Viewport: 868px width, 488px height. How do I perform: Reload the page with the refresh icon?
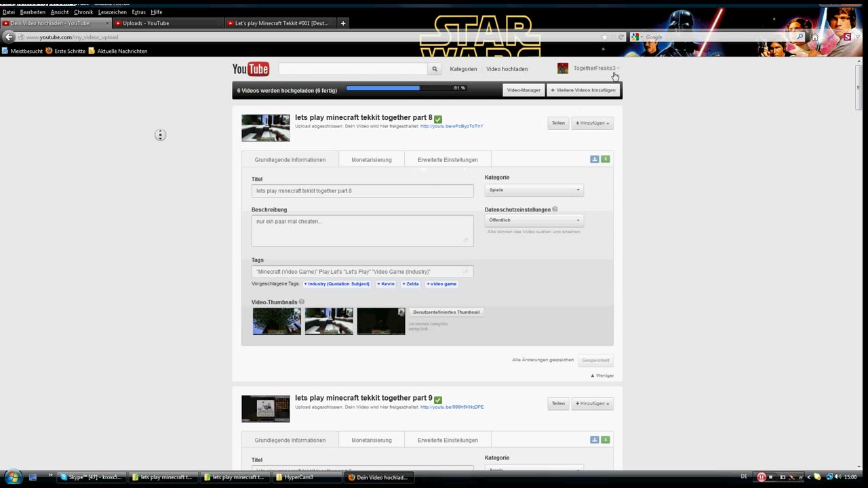pos(620,37)
